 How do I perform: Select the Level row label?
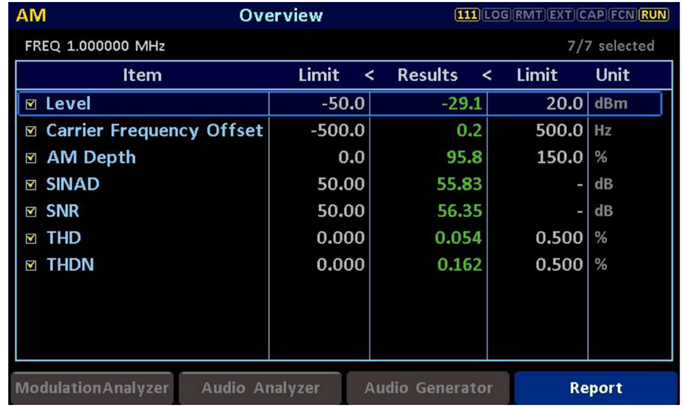[68, 104]
